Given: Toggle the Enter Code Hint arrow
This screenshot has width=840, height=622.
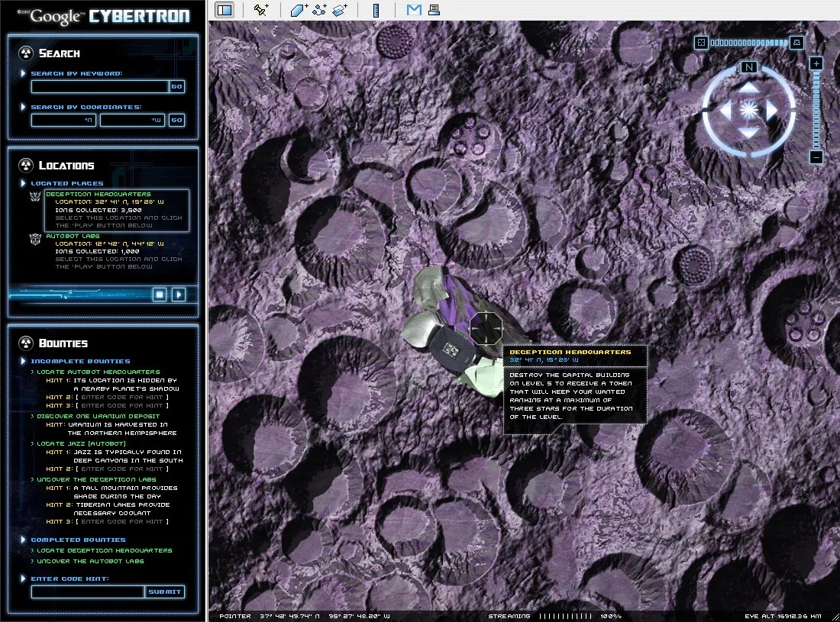Looking at the screenshot, I should [x=23, y=578].
